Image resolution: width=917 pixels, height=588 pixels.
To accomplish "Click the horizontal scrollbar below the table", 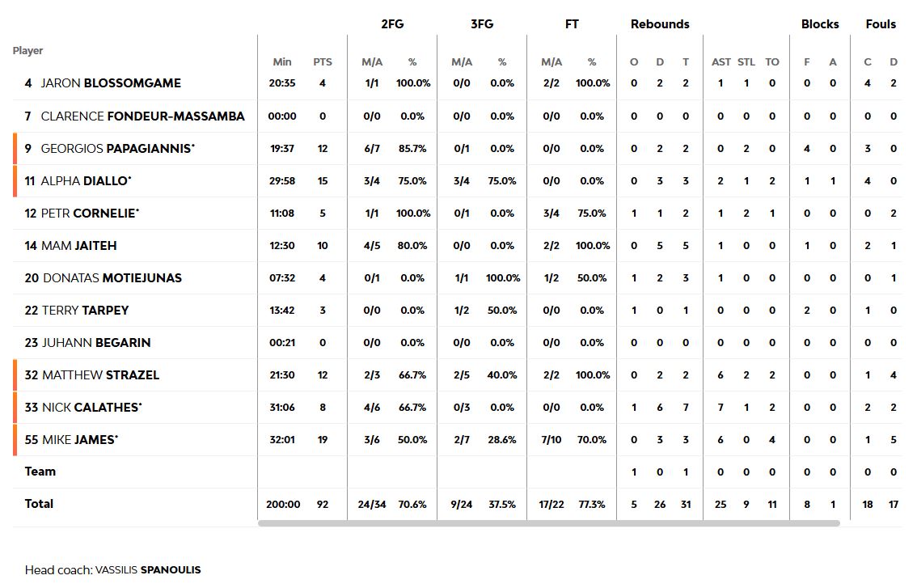I will coord(548,523).
